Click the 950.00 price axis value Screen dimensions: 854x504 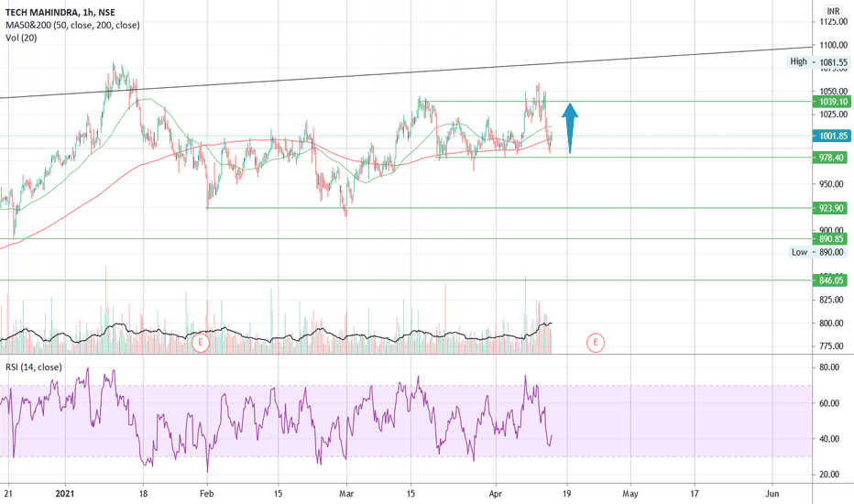click(x=831, y=184)
